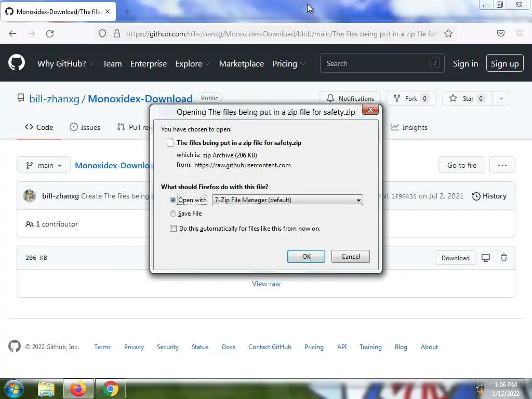Open the Terms footer link

[x=102, y=347]
